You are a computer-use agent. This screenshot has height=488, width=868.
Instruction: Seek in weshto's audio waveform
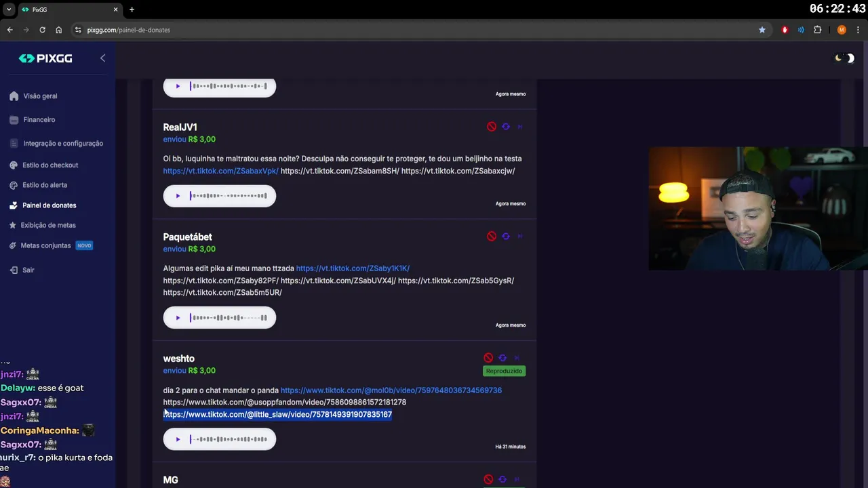click(229, 439)
